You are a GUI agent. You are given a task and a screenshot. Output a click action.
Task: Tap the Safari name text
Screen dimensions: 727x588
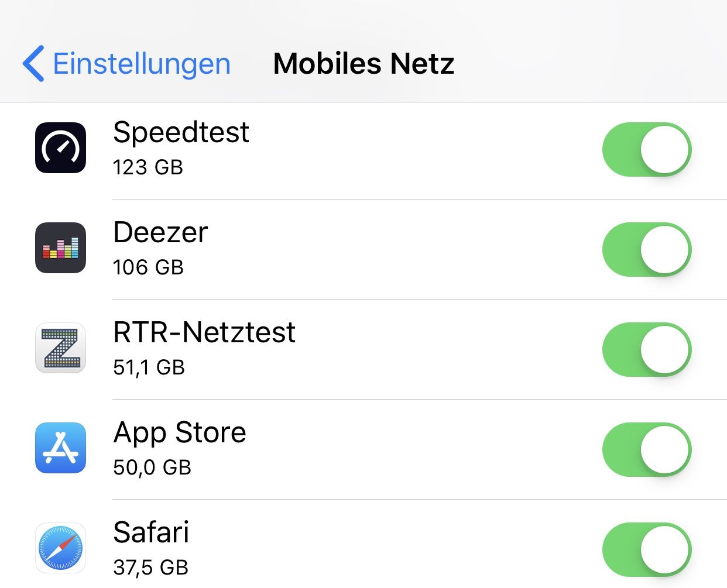(151, 532)
